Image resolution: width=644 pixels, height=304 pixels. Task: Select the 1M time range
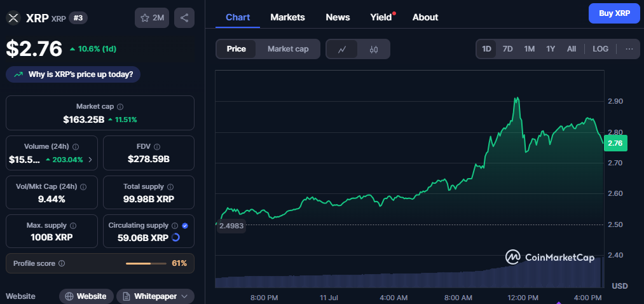coord(529,49)
